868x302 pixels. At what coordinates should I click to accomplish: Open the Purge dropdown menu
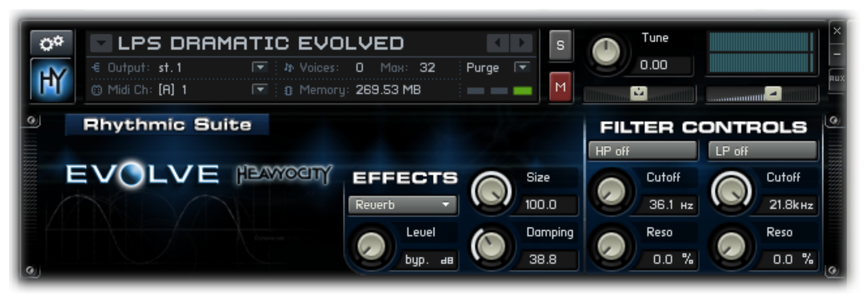tap(522, 67)
